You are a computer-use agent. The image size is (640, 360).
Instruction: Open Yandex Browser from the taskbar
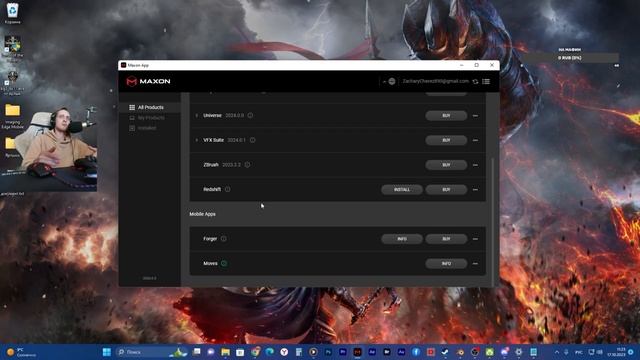(x=284, y=352)
